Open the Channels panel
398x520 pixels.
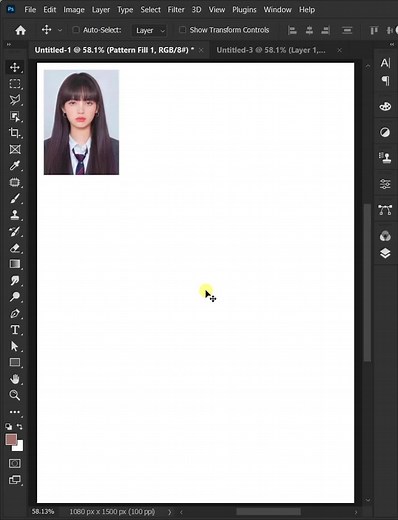pyautogui.click(x=385, y=236)
